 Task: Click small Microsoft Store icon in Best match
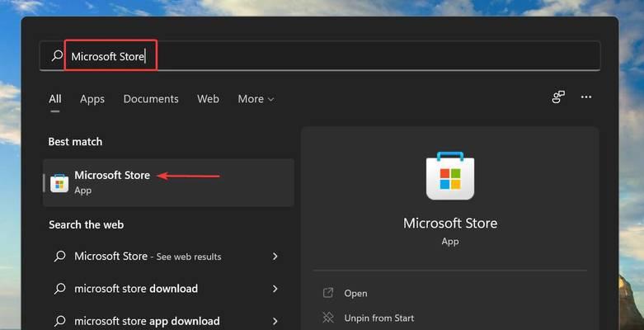click(59, 183)
